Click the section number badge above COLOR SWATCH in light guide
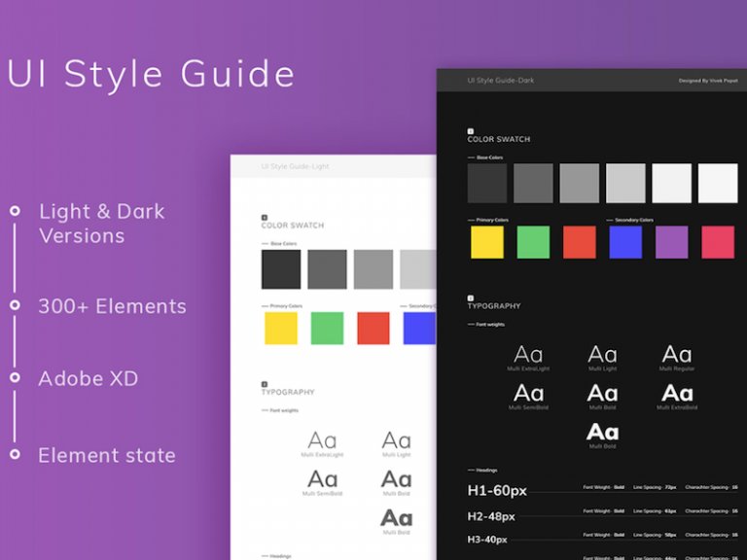747x560 pixels. (265, 218)
